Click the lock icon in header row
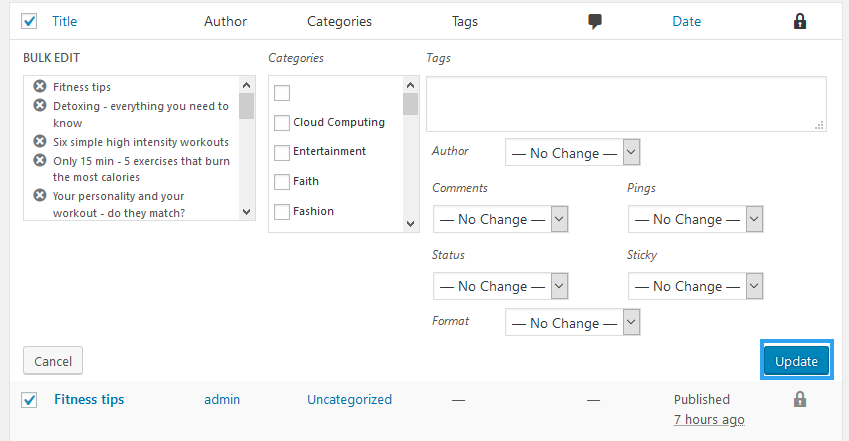The width and height of the screenshot is (849, 441). [800, 21]
